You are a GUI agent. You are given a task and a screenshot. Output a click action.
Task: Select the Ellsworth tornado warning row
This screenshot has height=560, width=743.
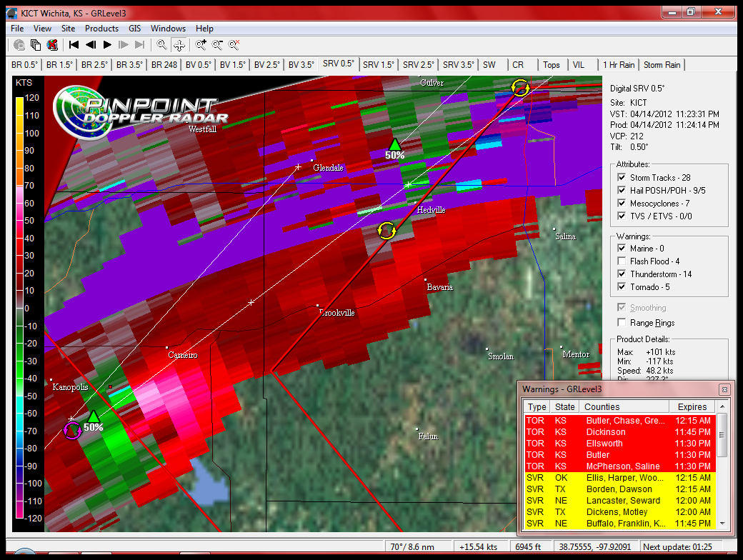620,444
